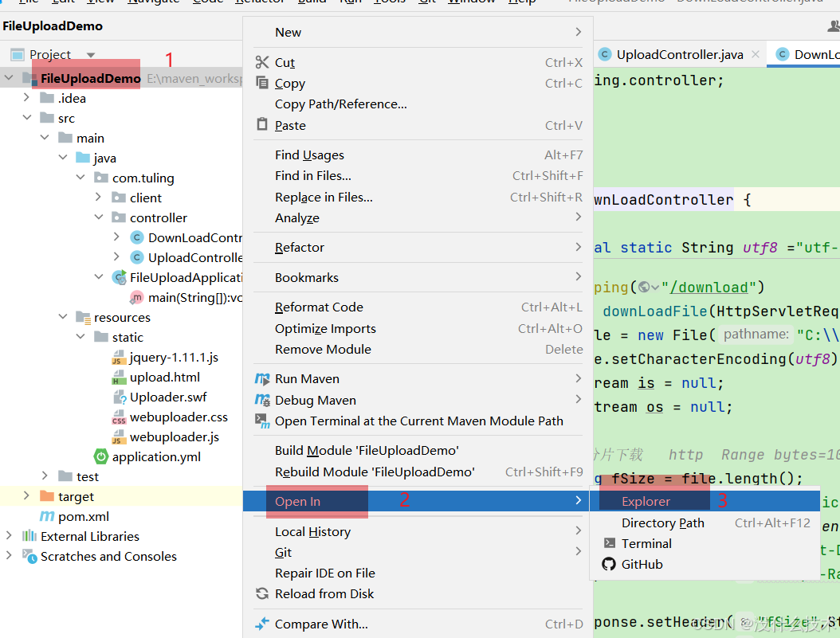Select Build Module 'FileUploadDemo'

coord(418,451)
